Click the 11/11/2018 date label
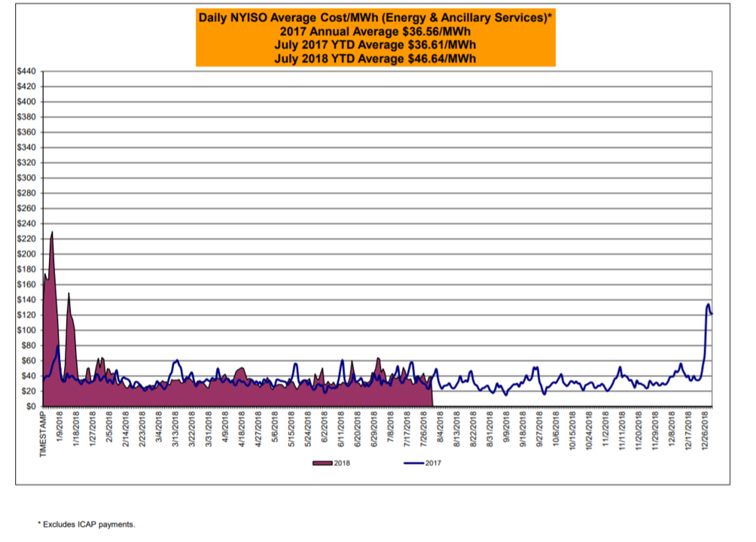 [x=622, y=433]
